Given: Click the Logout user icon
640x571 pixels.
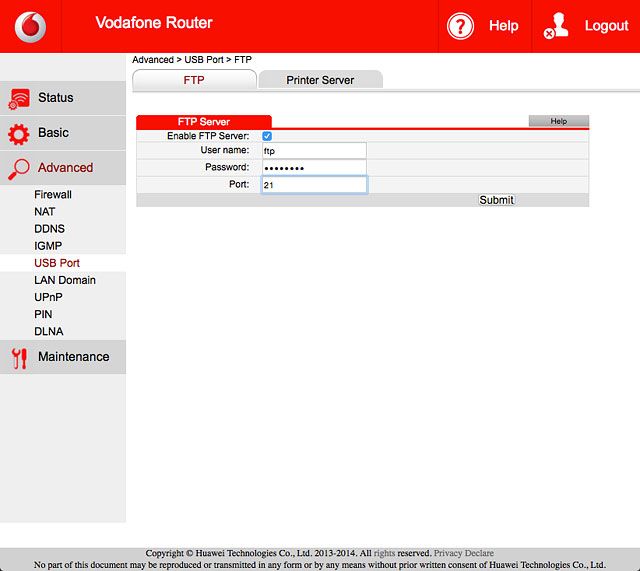Looking at the screenshot, I should click(556, 26).
